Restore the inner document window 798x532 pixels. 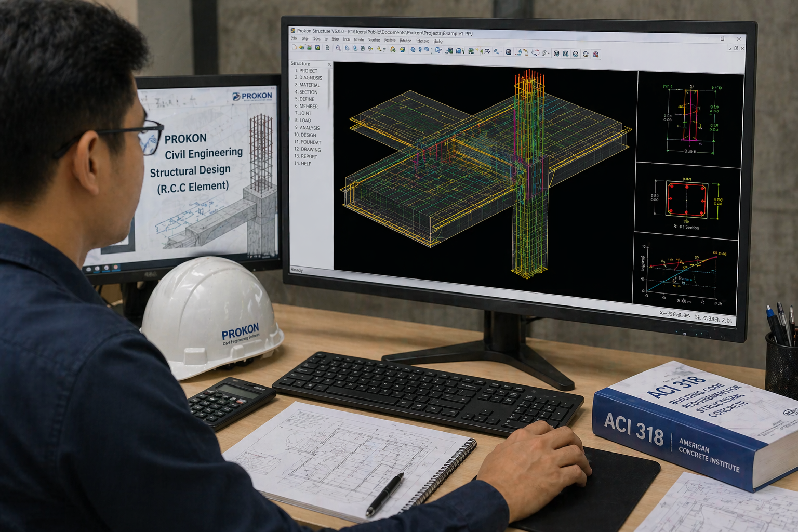click(x=736, y=48)
